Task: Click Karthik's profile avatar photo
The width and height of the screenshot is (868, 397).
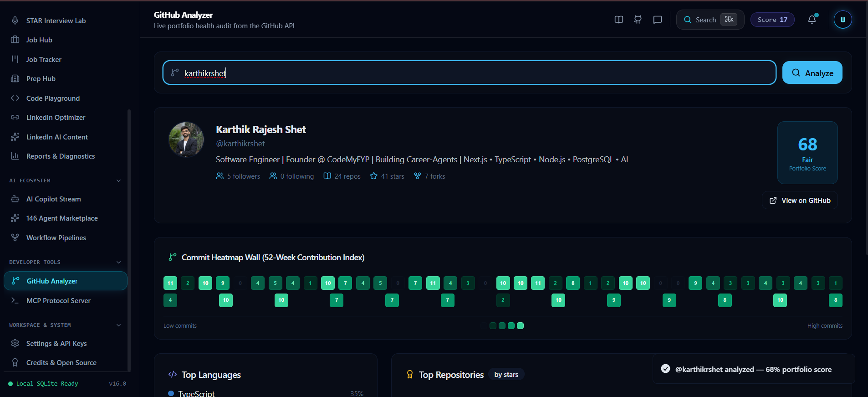Action: tap(186, 139)
